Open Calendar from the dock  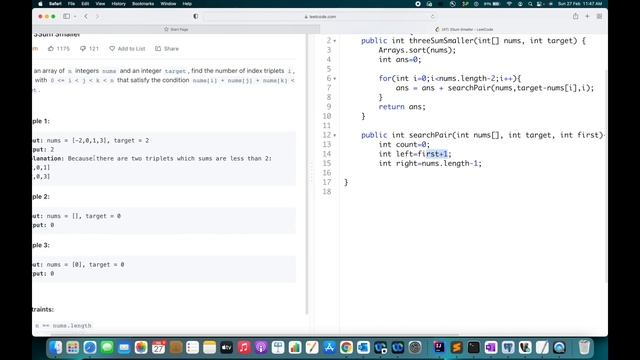(158, 347)
